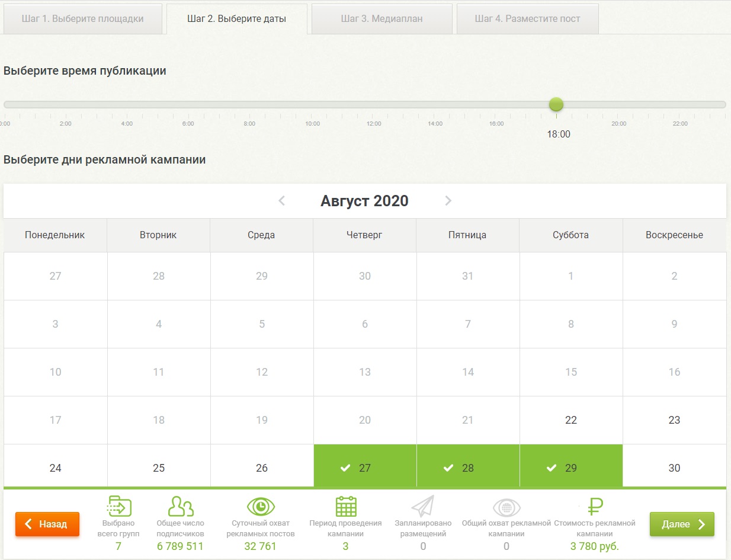Go to next month after Август 2020
731x560 pixels.
click(x=448, y=201)
